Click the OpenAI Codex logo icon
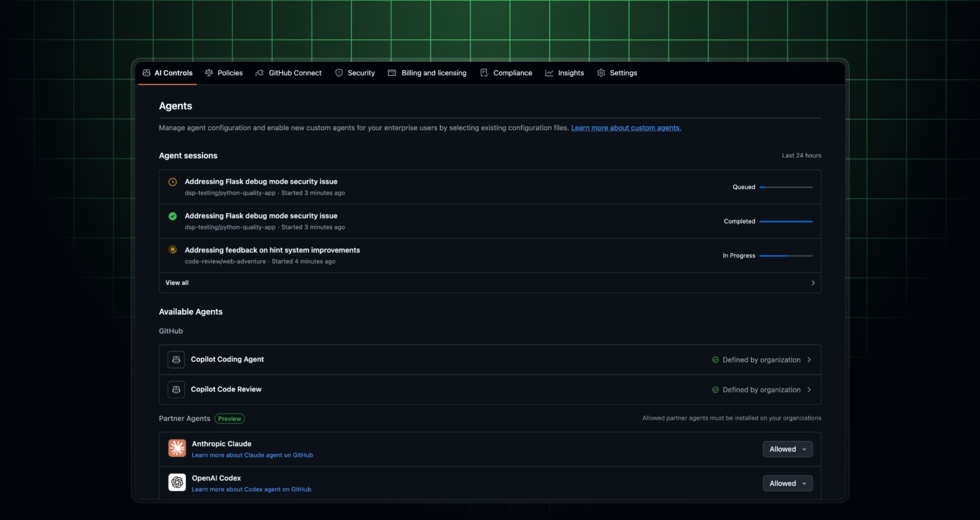Viewport: 980px width, 520px height. tap(177, 482)
